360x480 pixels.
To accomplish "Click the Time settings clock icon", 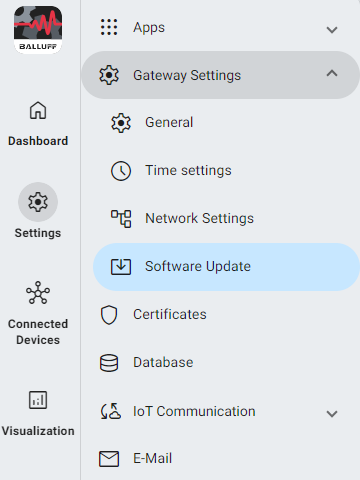I will click(x=121, y=171).
